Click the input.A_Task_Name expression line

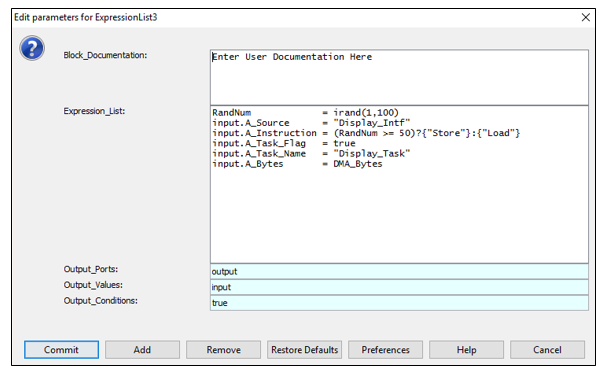click(311, 153)
